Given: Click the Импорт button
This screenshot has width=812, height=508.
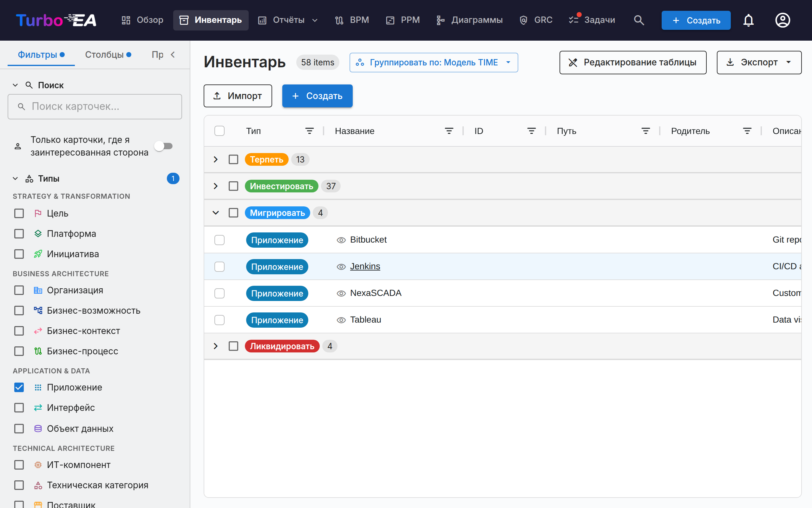Looking at the screenshot, I should [238, 96].
